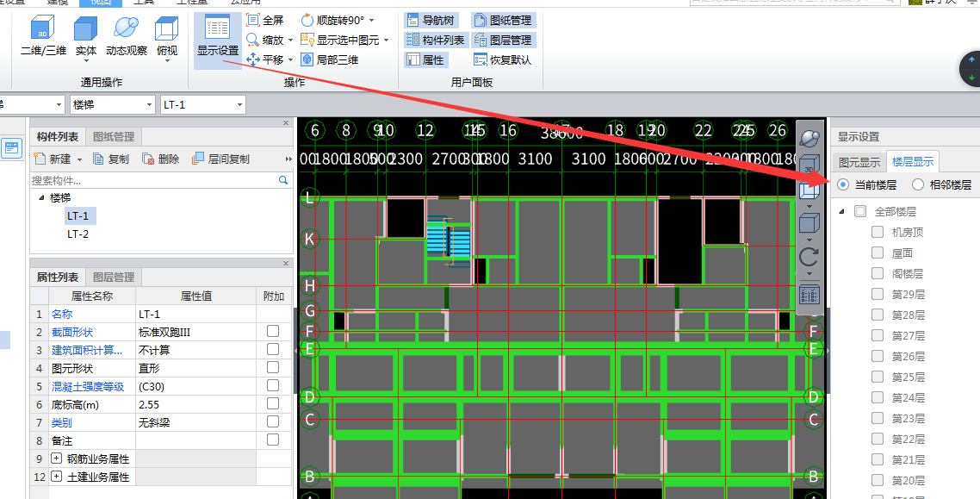Image resolution: width=980 pixels, height=499 pixels.
Task: Click the search magnifier in component list
Action: click(283, 180)
